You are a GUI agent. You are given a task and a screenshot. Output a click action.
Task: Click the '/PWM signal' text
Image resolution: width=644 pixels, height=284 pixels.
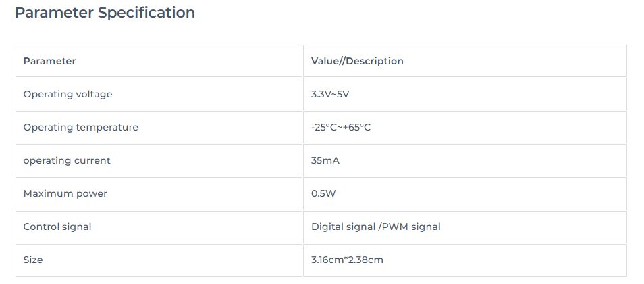coord(410,227)
